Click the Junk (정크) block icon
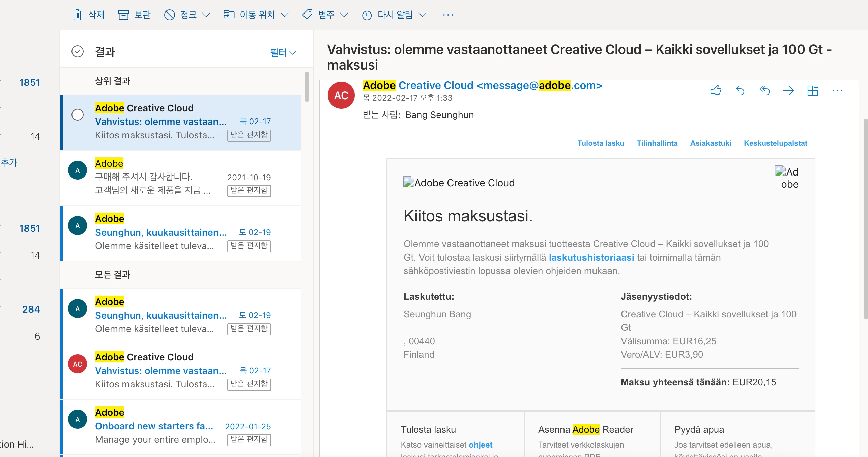The height and width of the screenshot is (457, 868). [169, 15]
